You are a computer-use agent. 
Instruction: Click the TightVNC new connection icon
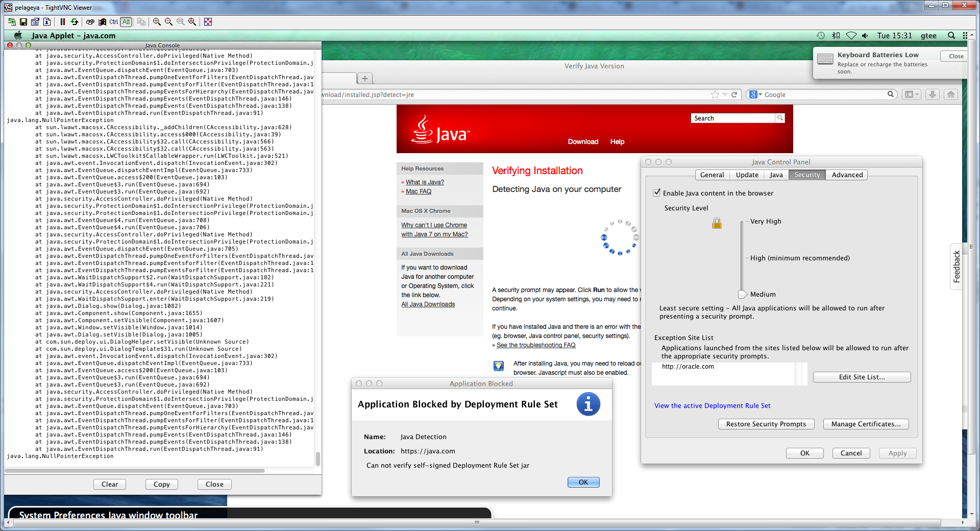pos(12,22)
